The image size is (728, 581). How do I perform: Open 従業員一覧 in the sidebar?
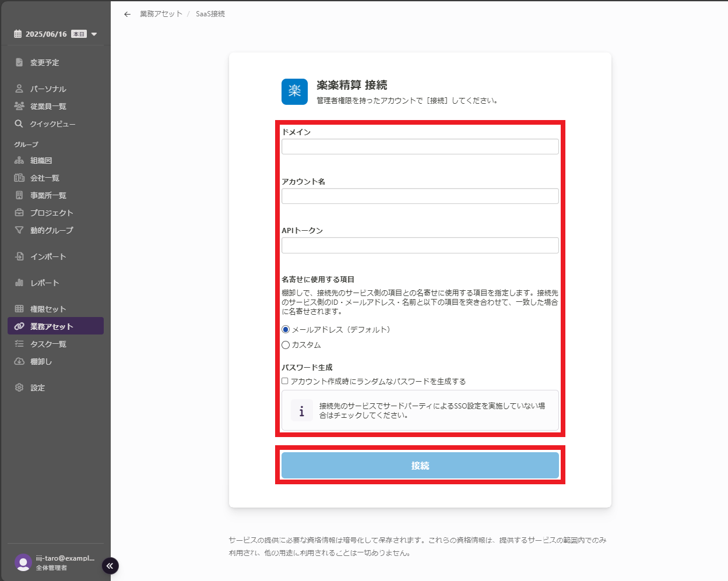[48, 106]
